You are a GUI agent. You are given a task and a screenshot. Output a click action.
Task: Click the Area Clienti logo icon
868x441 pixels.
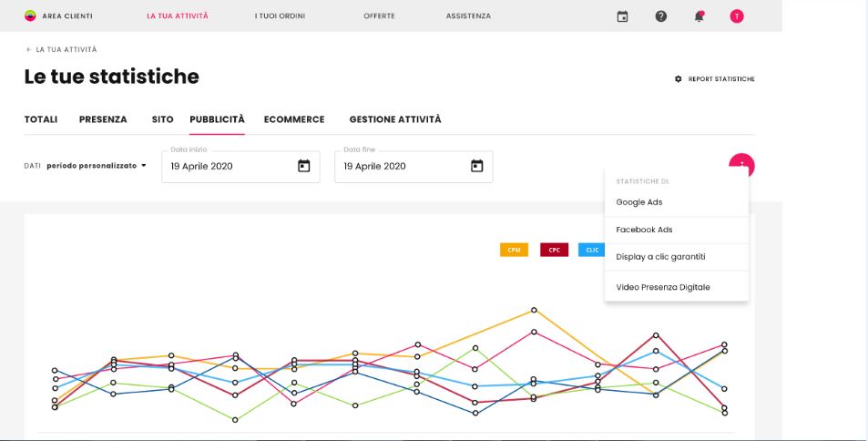coord(30,16)
